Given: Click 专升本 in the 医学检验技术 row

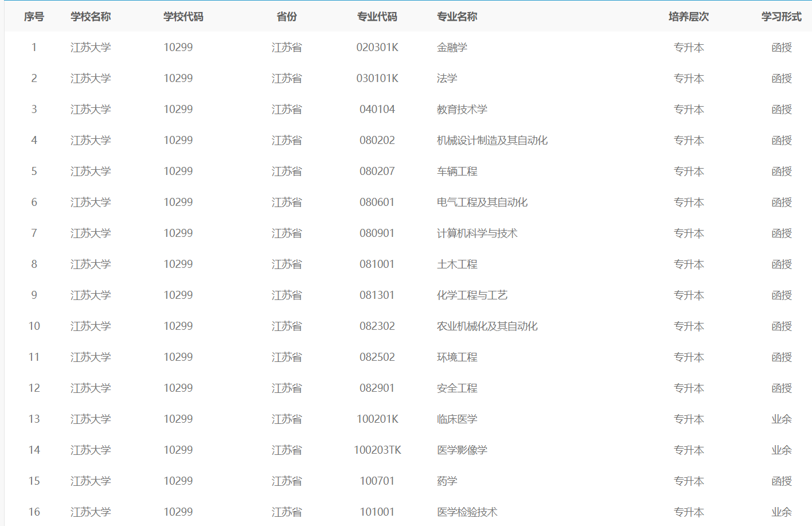Looking at the screenshot, I should (x=689, y=512).
